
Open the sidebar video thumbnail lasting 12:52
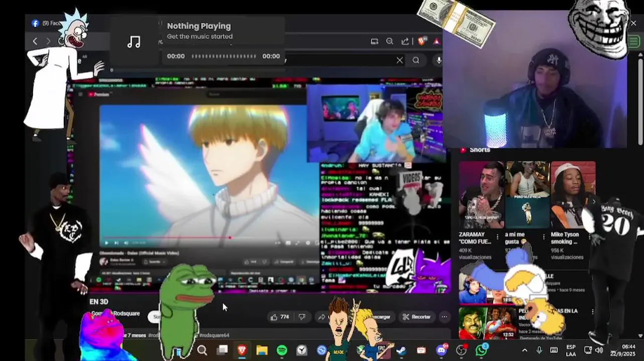click(x=487, y=323)
